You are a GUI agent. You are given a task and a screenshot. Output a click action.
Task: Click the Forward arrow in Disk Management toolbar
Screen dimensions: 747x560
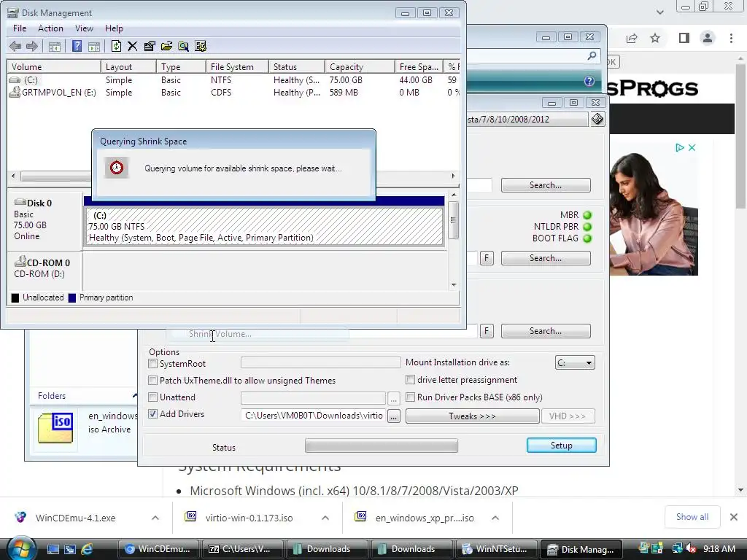click(32, 46)
